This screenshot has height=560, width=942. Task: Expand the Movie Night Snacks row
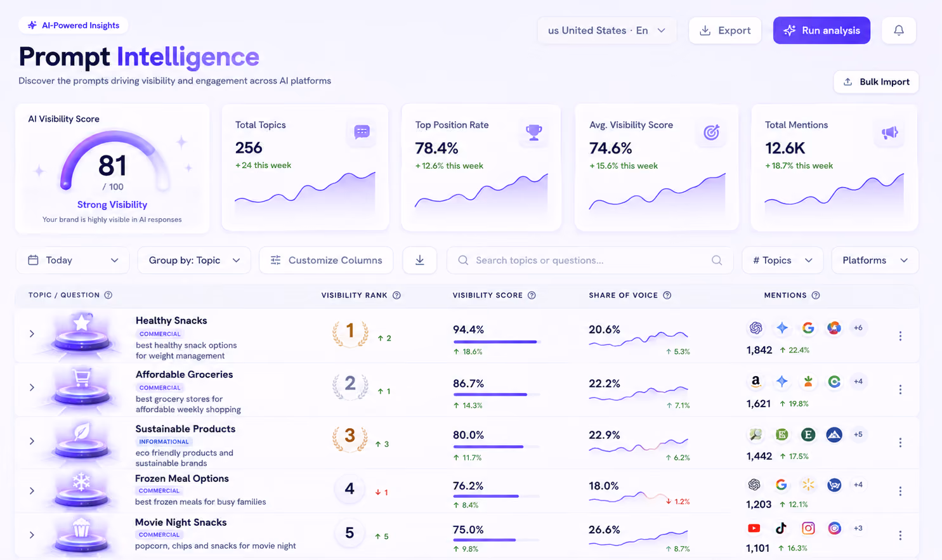coord(32,535)
